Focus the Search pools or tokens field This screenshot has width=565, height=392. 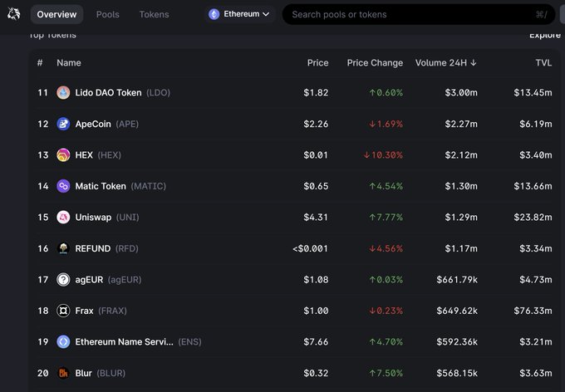[x=419, y=14]
